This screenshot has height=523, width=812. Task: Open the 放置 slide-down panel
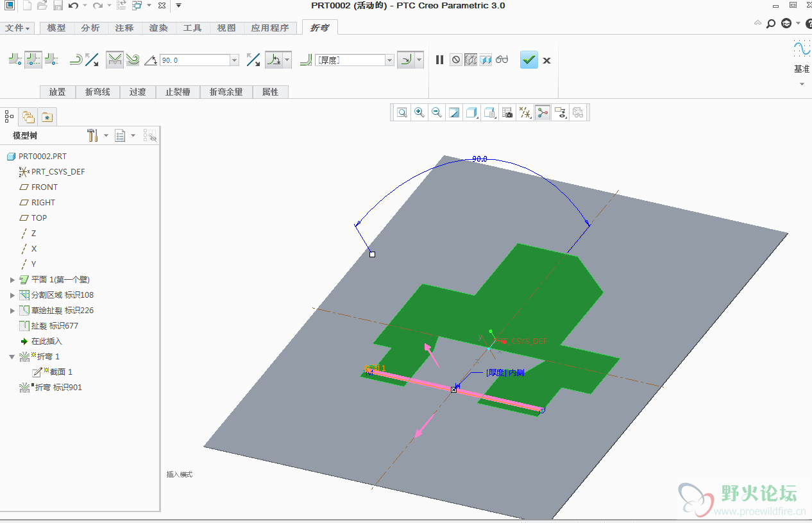(x=58, y=92)
